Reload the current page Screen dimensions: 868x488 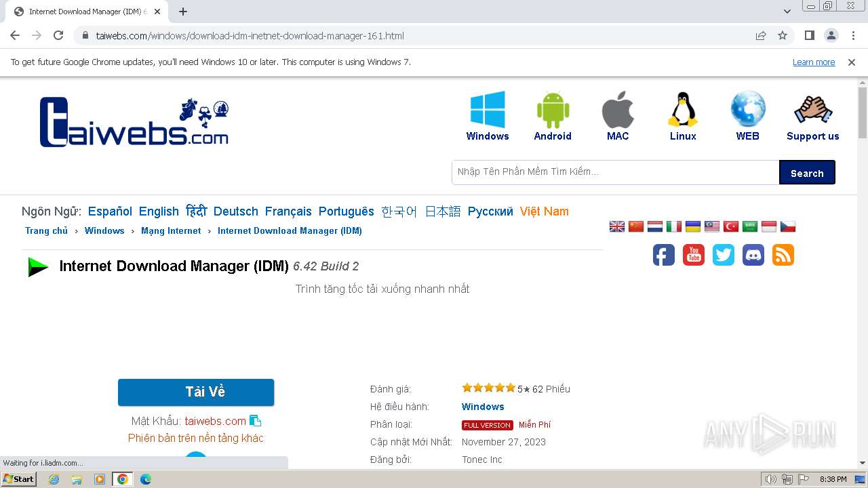click(x=58, y=35)
